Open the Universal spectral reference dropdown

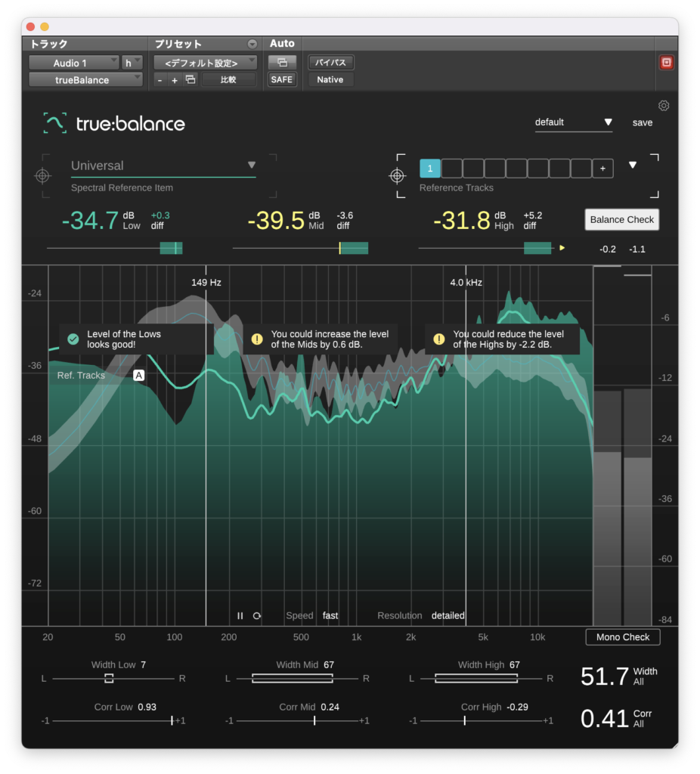point(163,166)
